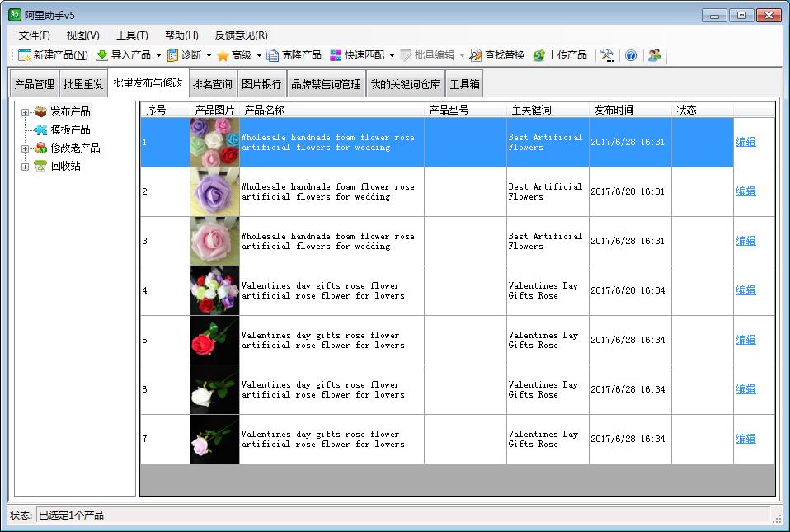Click the 编辑 link for product 7
Image resolution: width=790 pixels, height=532 pixels.
coord(745,439)
